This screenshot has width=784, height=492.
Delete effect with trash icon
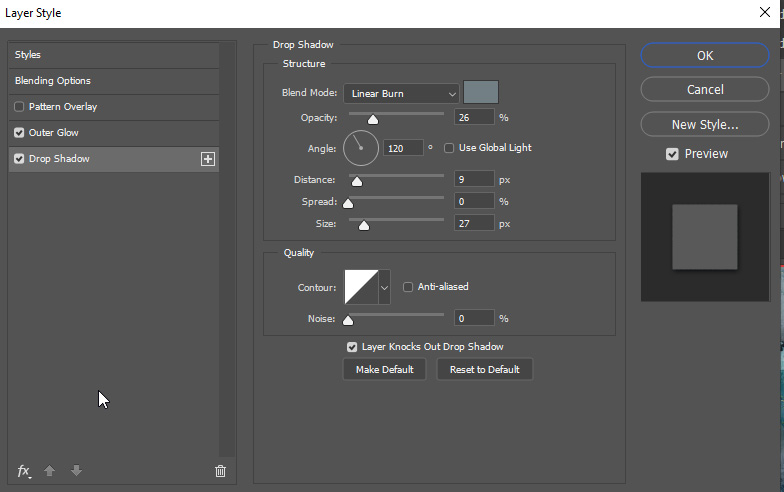(x=220, y=471)
